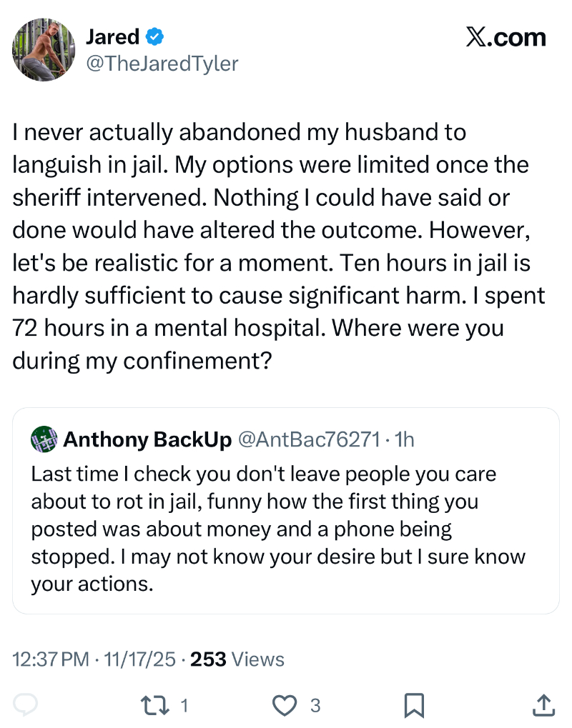Screen dimensions: 572x728
Task: Click the X.com logo
Action: [x=506, y=37]
